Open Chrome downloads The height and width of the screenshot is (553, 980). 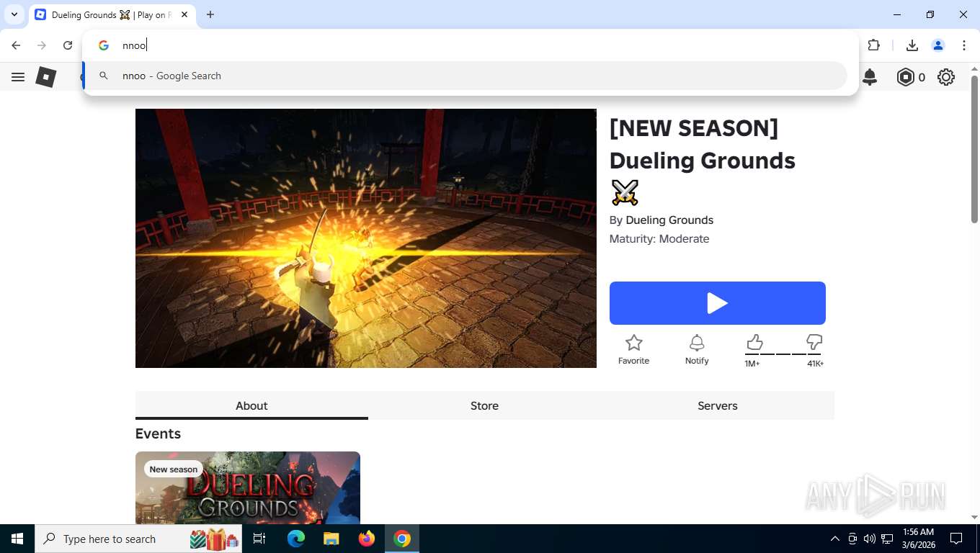912,45
